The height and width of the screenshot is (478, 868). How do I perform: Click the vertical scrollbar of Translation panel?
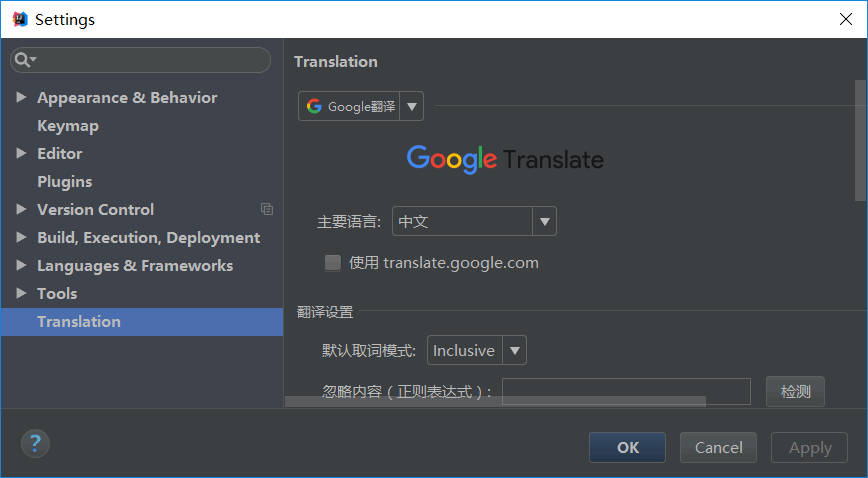point(860,141)
